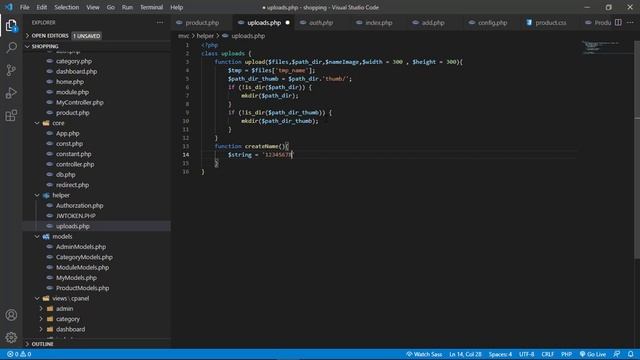Collapse the helper folder

pos(61,195)
